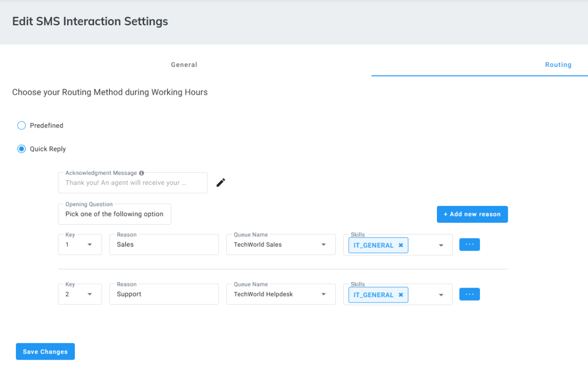
Task: Open more options for Support reason row
Action: [x=469, y=294]
